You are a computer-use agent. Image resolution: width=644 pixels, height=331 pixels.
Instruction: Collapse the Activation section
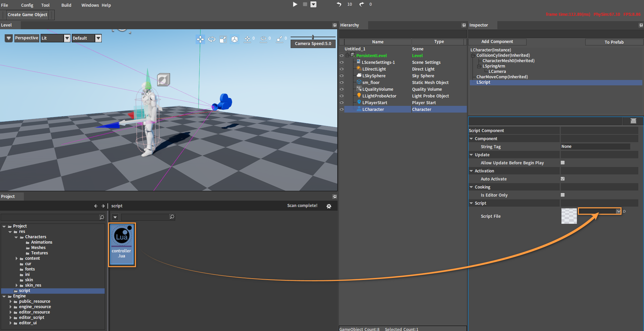click(x=471, y=171)
